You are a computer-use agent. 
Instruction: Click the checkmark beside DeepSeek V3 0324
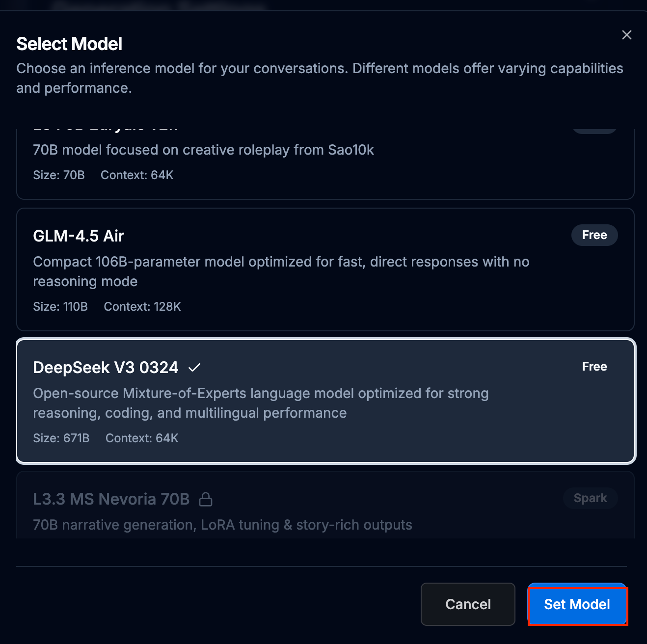(194, 367)
